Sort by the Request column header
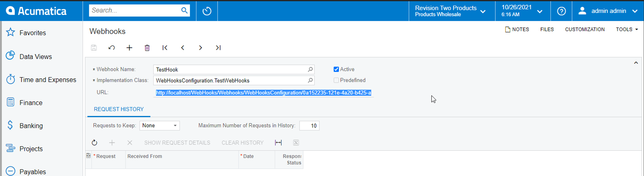This screenshot has width=644, height=176. point(108,159)
